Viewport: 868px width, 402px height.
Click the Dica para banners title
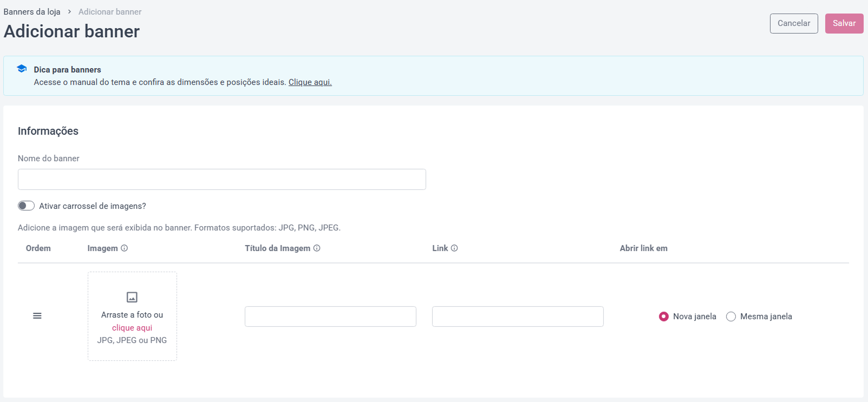pyautogui.click(x=68, y=70)
